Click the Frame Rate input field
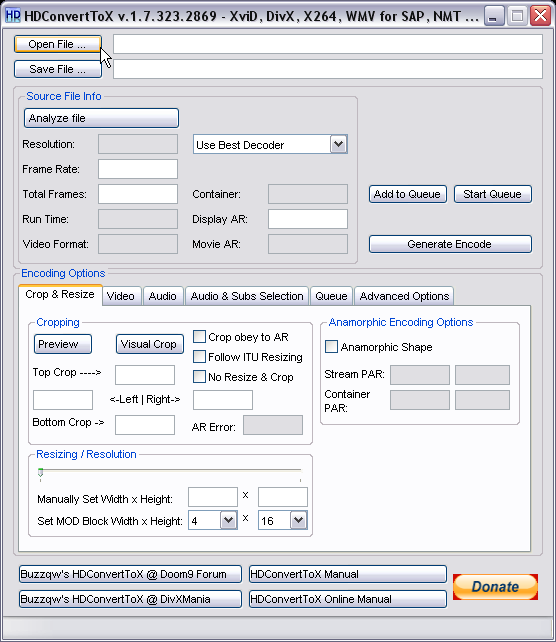Screen dimensions: 556x642 pyautogui.click(x=138, y=169)
